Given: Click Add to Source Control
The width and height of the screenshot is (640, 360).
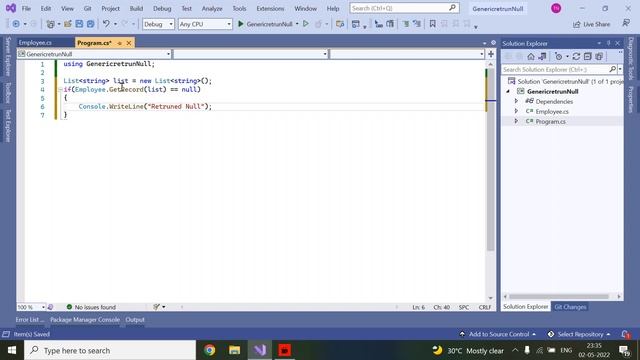Looking at the screenshot, I should (498, 334).
